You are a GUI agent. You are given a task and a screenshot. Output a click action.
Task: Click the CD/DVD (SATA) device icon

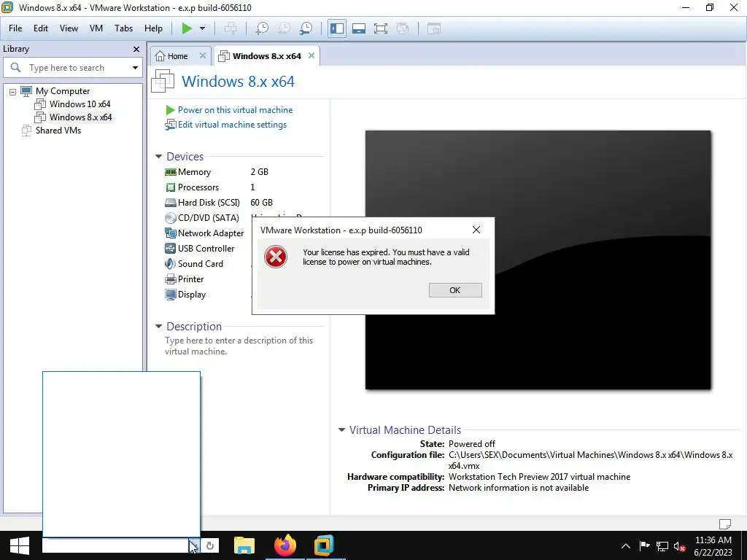point(170,218)
